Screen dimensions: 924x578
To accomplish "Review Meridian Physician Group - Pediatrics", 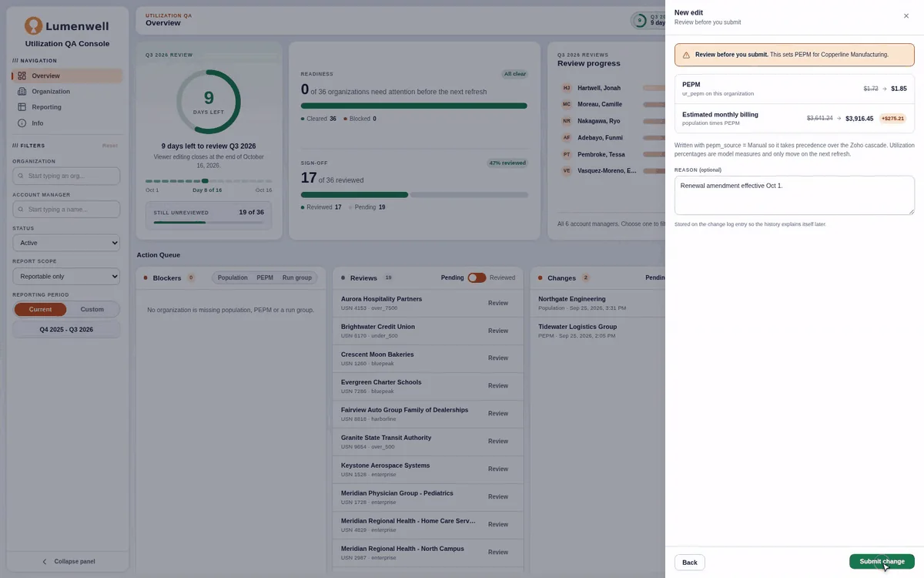I will [498, 496].
